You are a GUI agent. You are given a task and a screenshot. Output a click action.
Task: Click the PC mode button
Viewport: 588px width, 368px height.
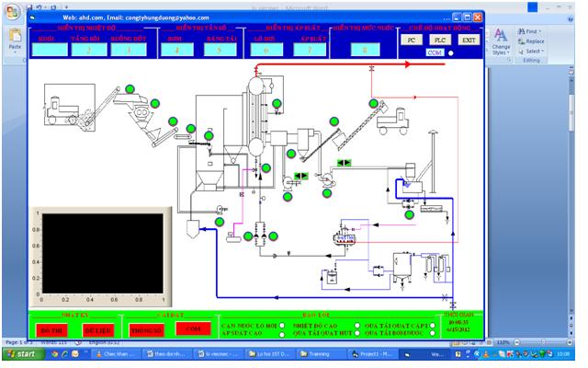[413, 40]
